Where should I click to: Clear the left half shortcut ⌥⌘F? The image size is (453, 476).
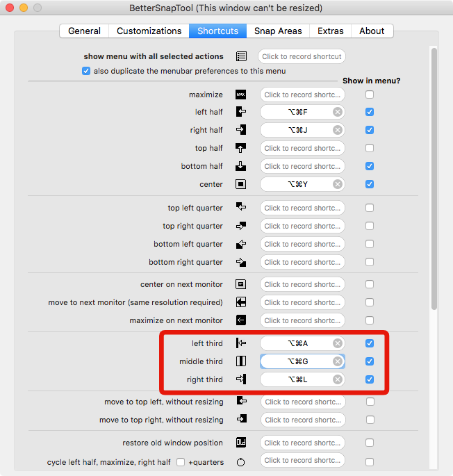338,112
